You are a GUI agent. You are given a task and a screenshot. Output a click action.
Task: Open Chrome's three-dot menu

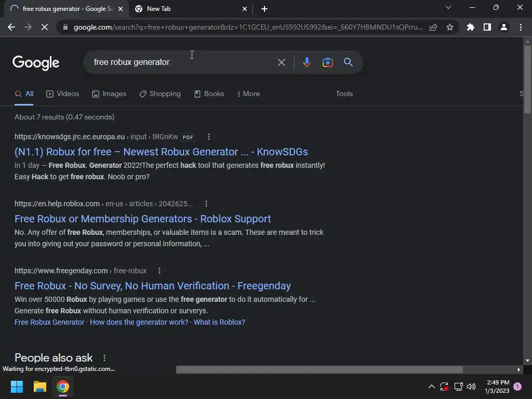pyautogui.click(x=521, y=27)
